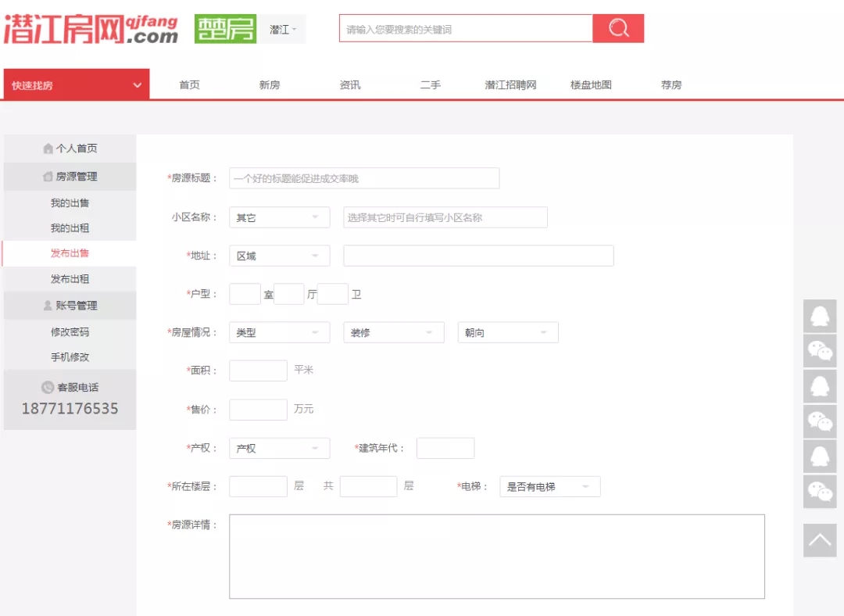
Task: Select the 产权 property rights dropdown
Action: 279,448
